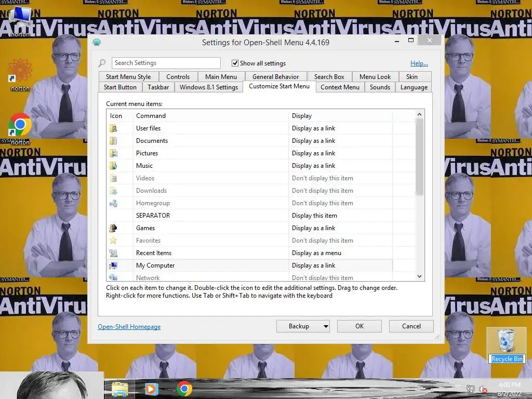532x399 pixels.
Task: Open the Help link
Action: pos(419,63)
